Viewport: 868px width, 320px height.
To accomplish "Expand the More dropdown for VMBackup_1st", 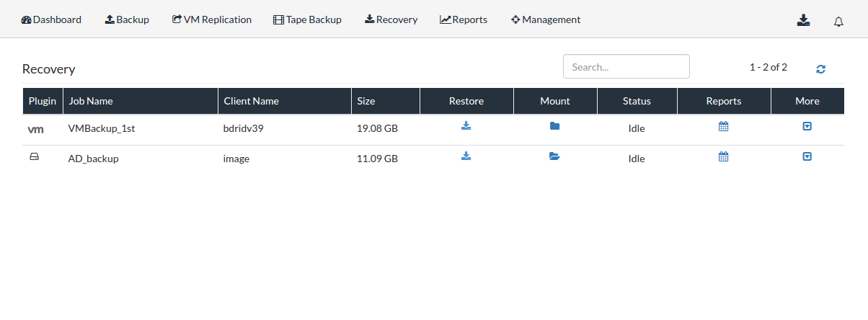I will [x=807, y=126].
